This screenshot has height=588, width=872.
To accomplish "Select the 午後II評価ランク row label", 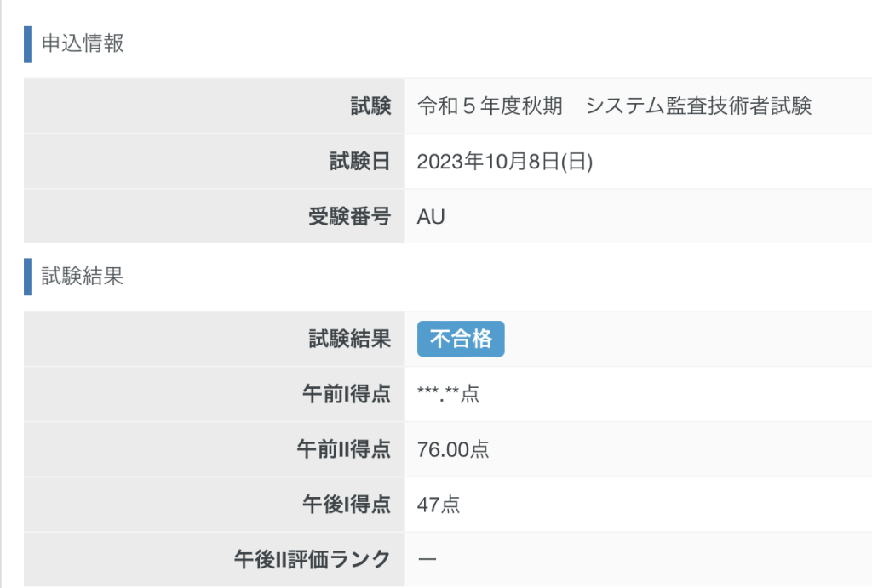I will 312,559.
